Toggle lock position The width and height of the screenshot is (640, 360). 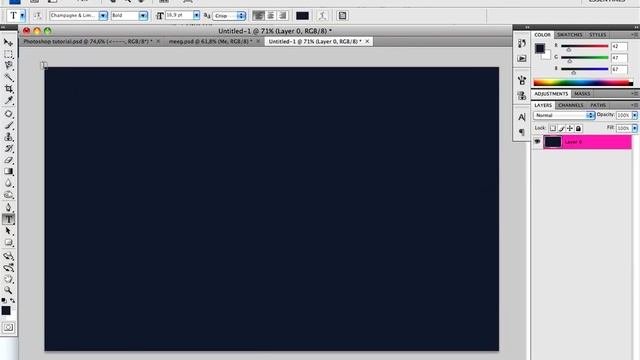coord(570,128)
